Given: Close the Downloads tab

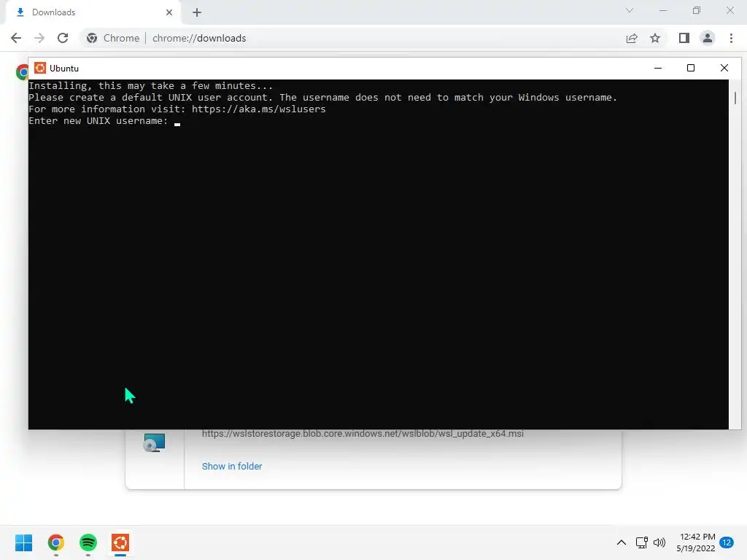Looking at the screenshot, I should [169, 12].
